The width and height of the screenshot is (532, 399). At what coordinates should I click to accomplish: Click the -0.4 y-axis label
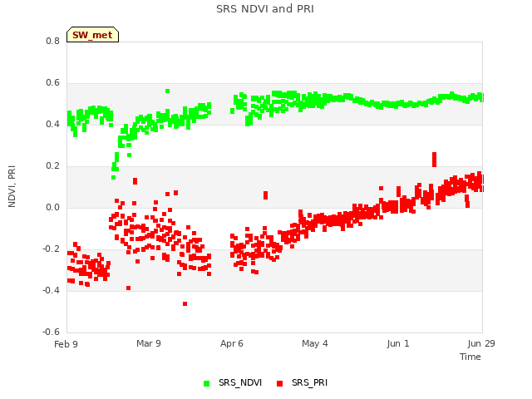51,290
